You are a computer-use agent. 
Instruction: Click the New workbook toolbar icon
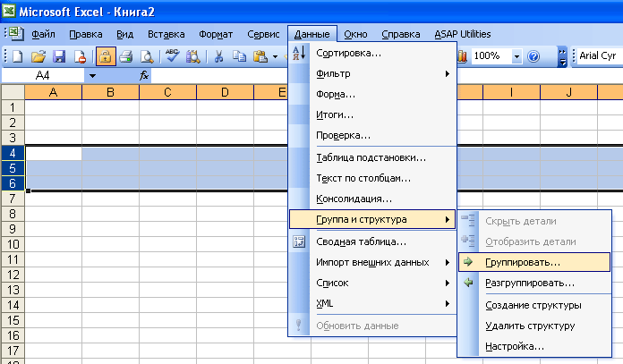(x=18, y=56)
